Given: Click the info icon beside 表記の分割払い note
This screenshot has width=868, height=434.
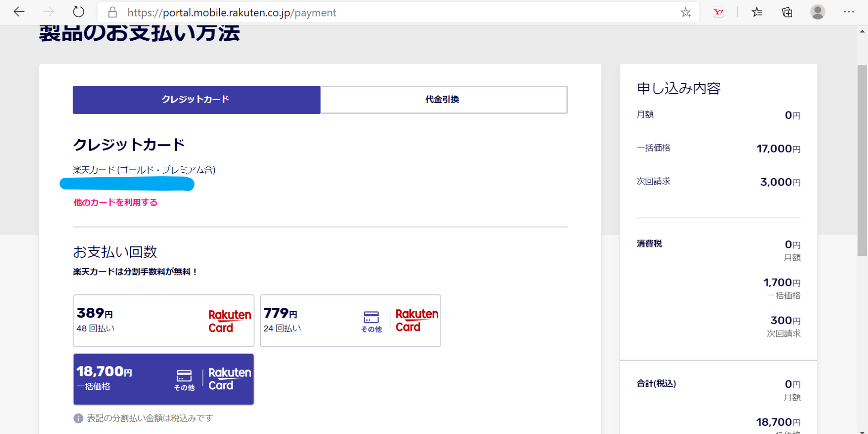Looking at the screenshot, I should click(78, 418).
